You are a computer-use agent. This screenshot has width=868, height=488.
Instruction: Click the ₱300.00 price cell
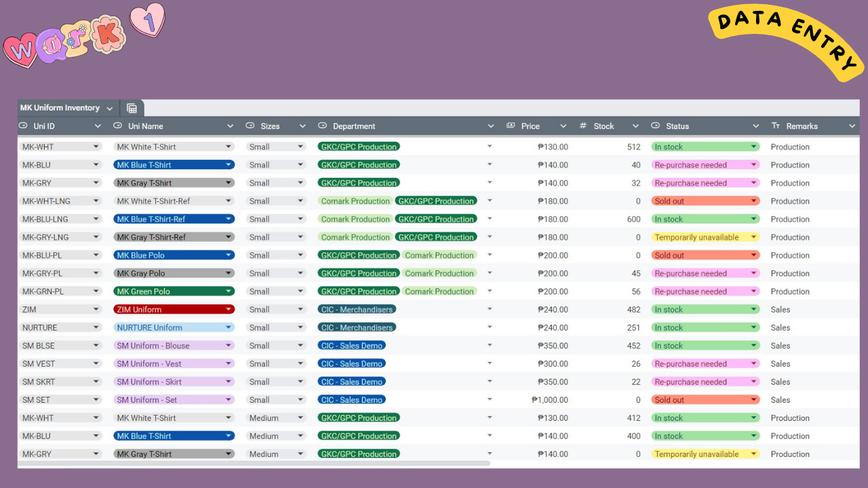point(553,363)
